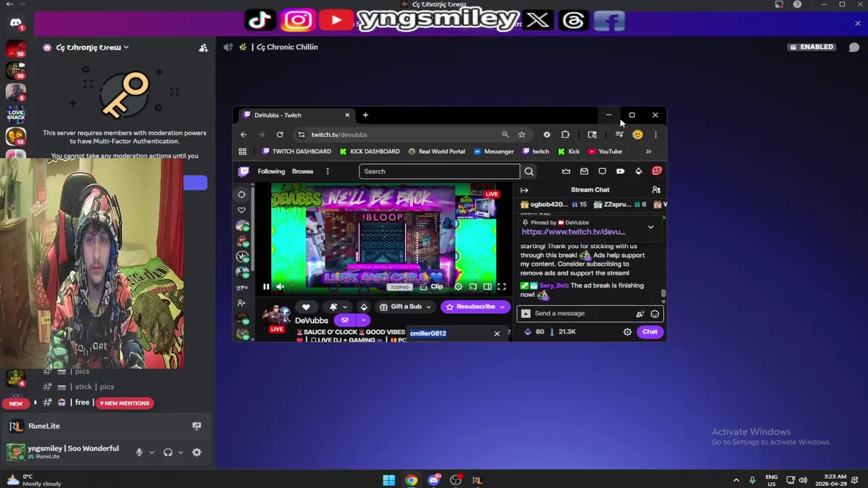Open the Browse tab on Twitch
This screenshot has height=488, width=868.
tap(302, 171)
